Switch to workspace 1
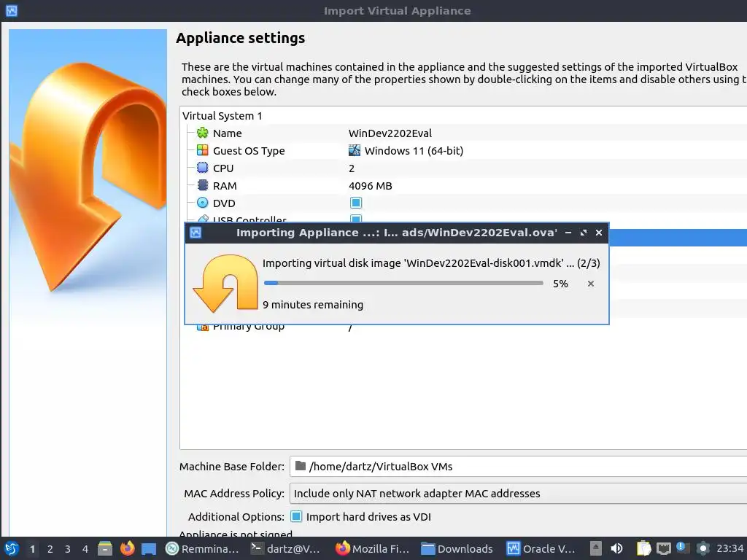 click(x=32, y=548)
